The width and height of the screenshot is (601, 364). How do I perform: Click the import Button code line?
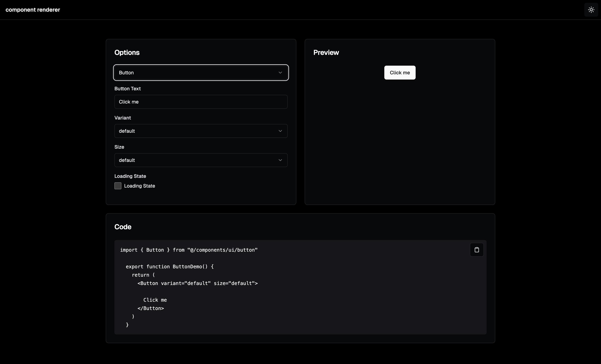[189, 250]
